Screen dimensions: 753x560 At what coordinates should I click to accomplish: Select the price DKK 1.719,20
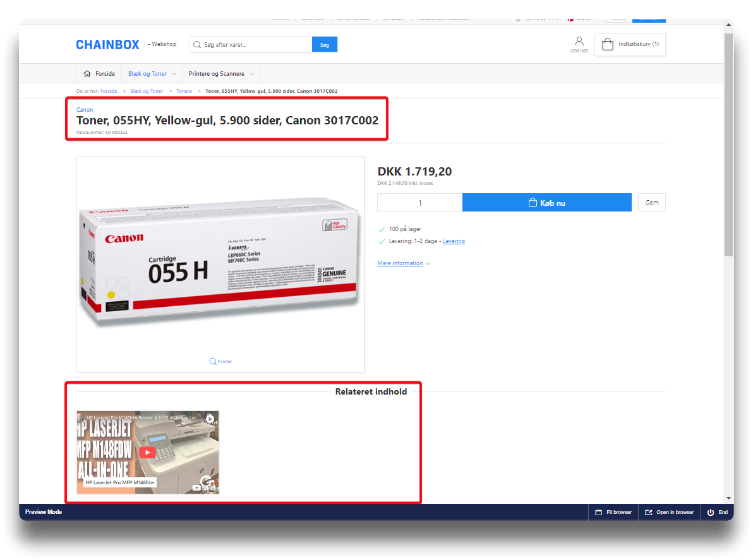[x=414, y=171]
